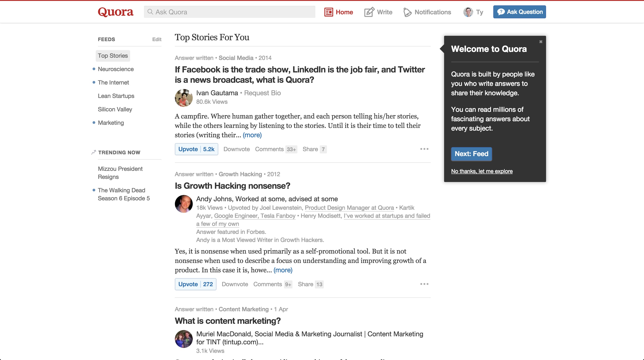Image resolution: width=644 pixels, height=360 pixels.
Task: Open the Marketing feed
Action: pyautogui.click(x=111, y=123)
